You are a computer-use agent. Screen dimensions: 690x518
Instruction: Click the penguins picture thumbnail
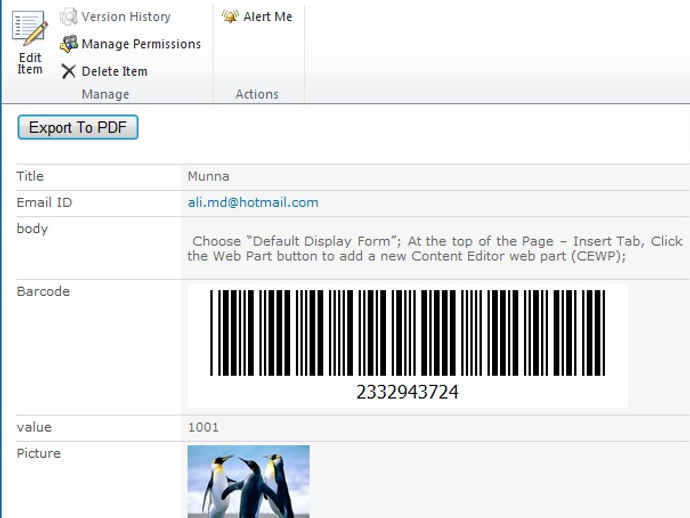coord(249,481)
